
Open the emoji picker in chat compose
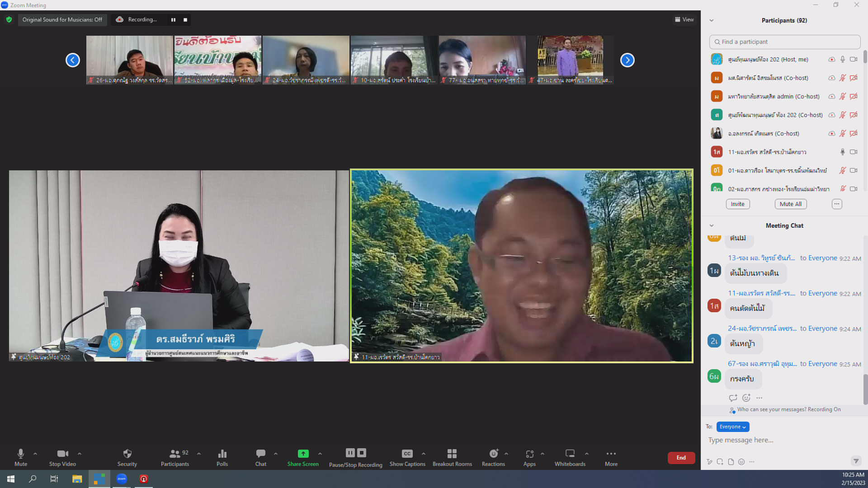(741, 461)
